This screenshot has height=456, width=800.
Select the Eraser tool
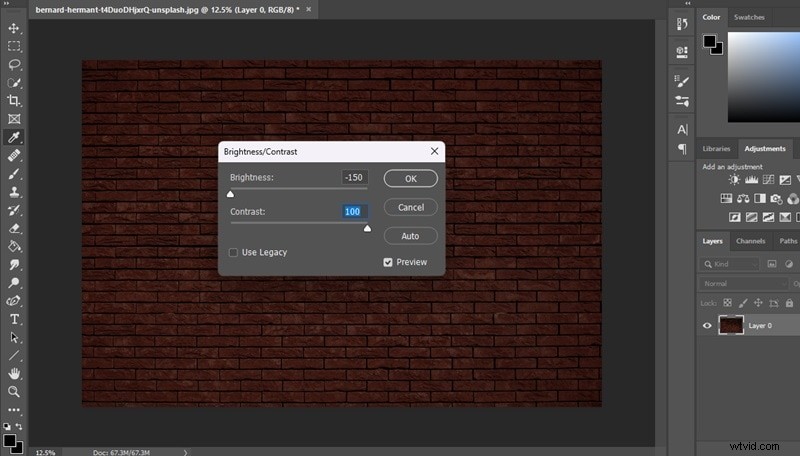(x=14, y=229)
